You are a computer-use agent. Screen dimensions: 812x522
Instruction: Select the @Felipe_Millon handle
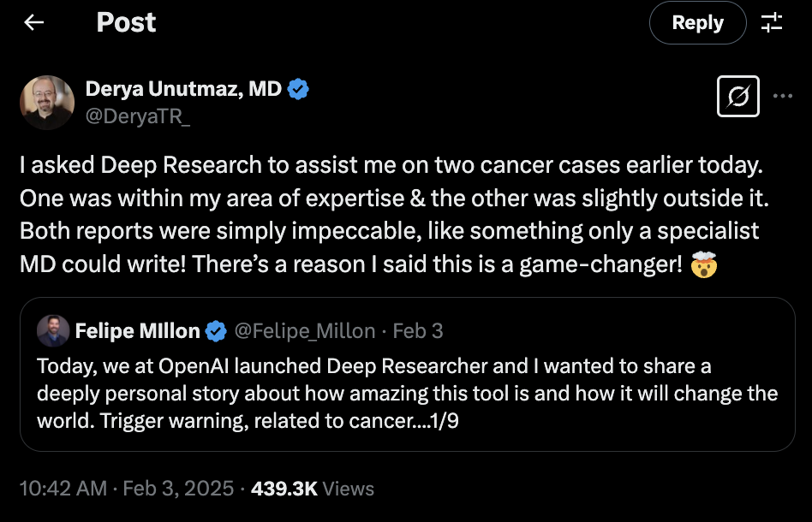click(304, 330)
